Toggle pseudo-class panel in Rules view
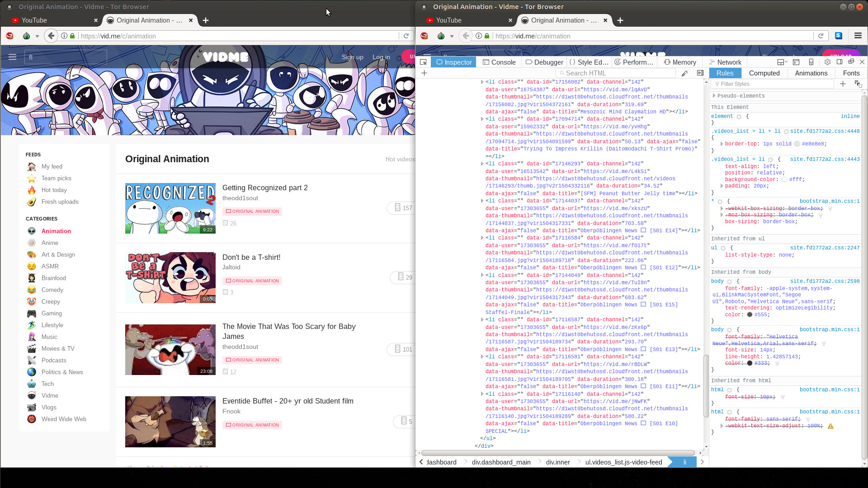The image size is (868, 488). point(858,84)
